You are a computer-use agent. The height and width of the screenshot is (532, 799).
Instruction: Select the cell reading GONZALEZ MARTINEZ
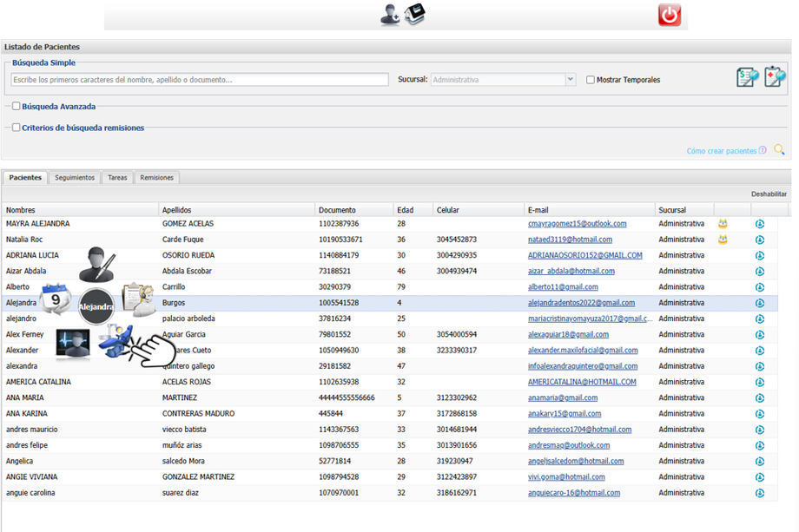point(198,477)
